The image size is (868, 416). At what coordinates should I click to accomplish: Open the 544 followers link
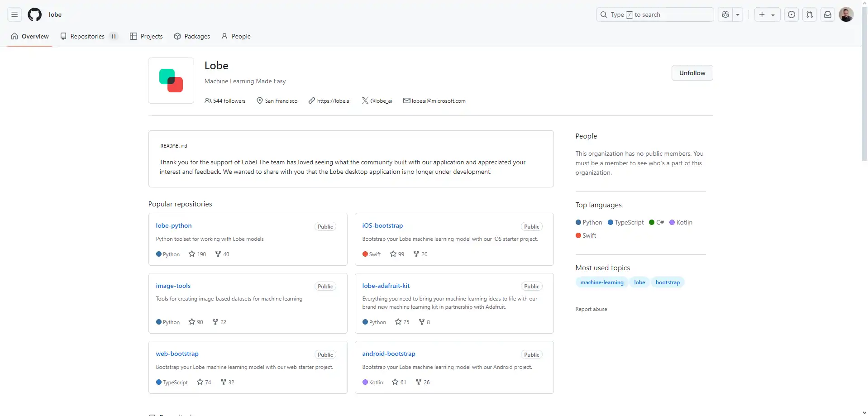click(x=225, y=101)
